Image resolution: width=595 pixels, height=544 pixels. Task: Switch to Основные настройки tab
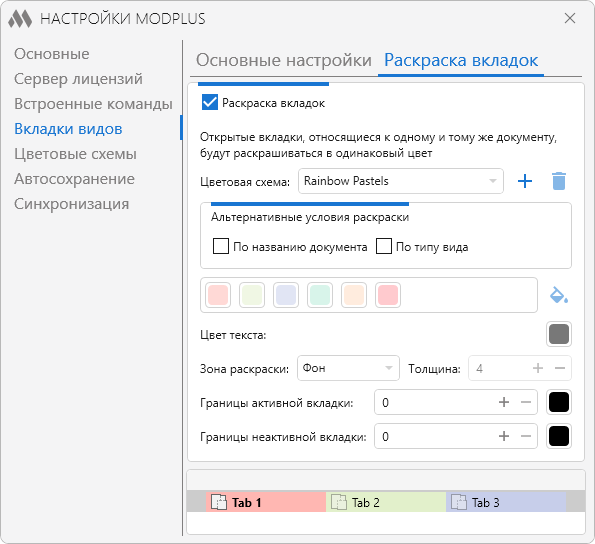284,60
